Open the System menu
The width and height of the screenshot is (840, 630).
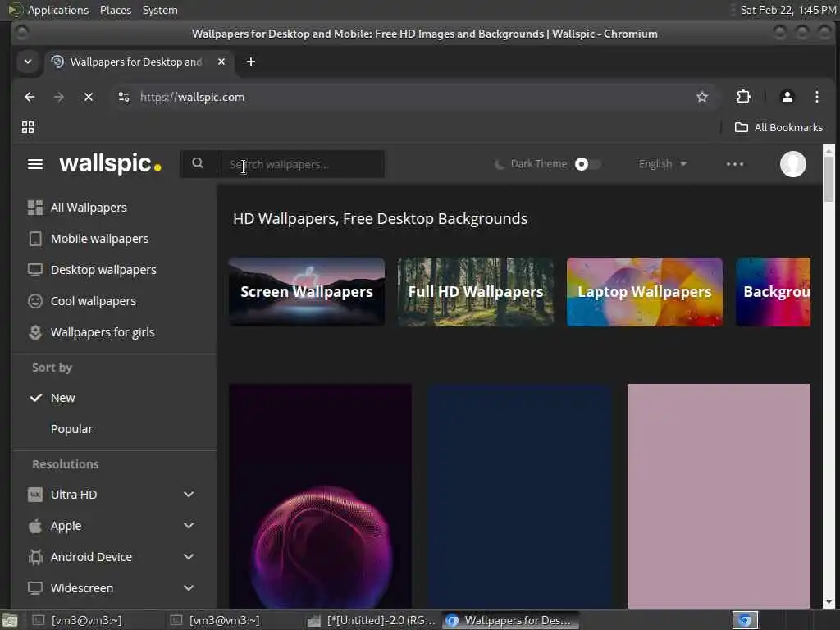160,10
